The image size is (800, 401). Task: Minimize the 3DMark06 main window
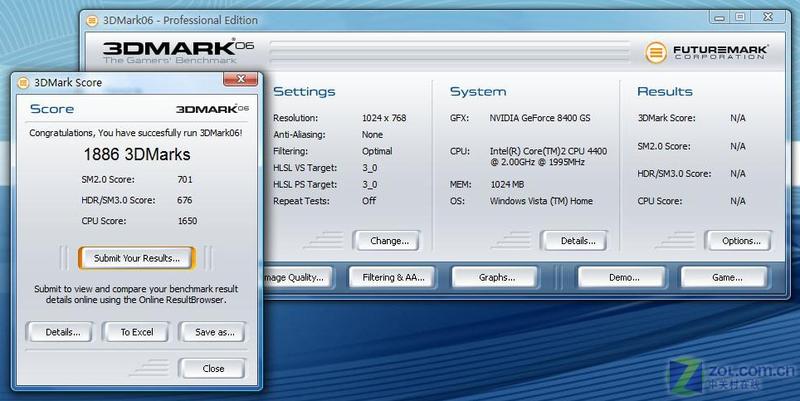tap(719, 18)
